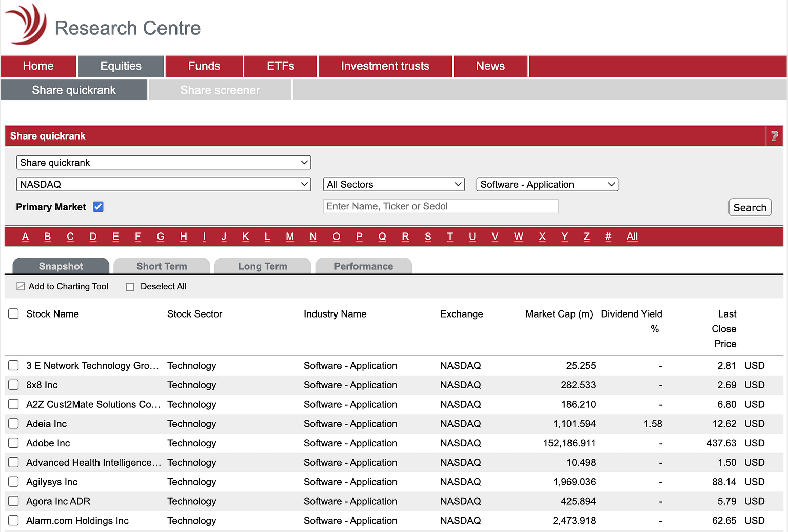Uncheck the Primary Market checkbox

pyautogui.click(x=97, y=206)
